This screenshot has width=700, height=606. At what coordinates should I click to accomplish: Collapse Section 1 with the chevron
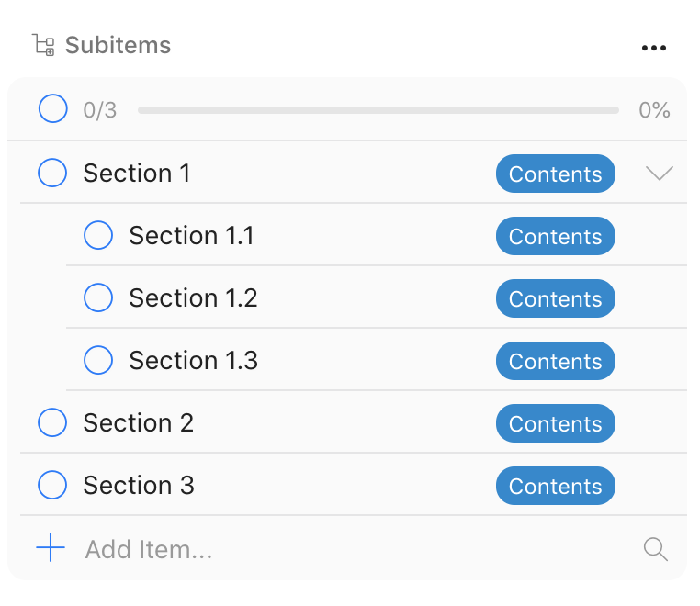coord(659,174)
